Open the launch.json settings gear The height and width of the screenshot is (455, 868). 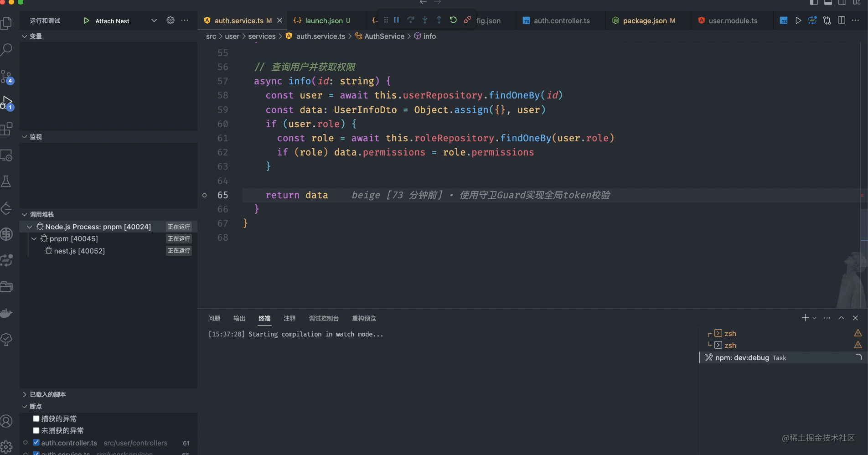[170, 21]
